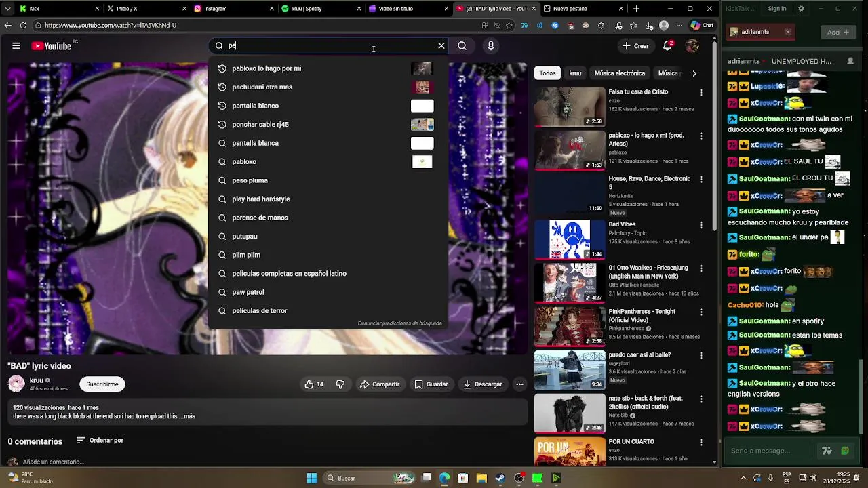Open the Windows Start menu
The height and width of the screenshot is (488, 868).
pos(311,478)
